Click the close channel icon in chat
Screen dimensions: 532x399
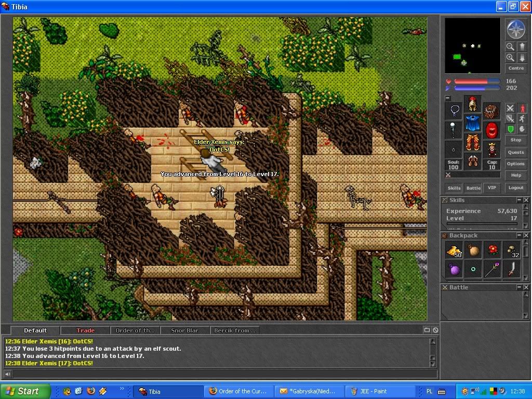click(x=435, y=330)
